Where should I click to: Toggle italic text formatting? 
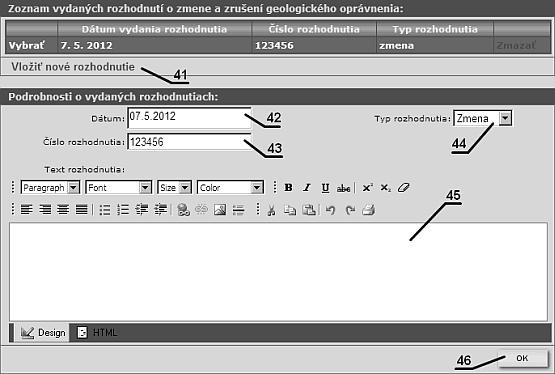pyautogui.click(x=307, y=188)
